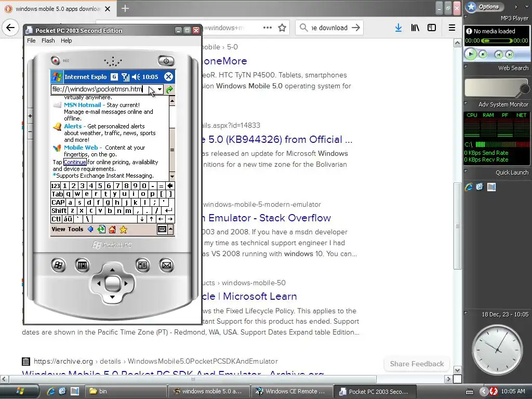Image resolution: width=532 pixels, height=399 pixels.
Task: Stop playback in MP3 Player gadget
Action: tap(483, 54)
